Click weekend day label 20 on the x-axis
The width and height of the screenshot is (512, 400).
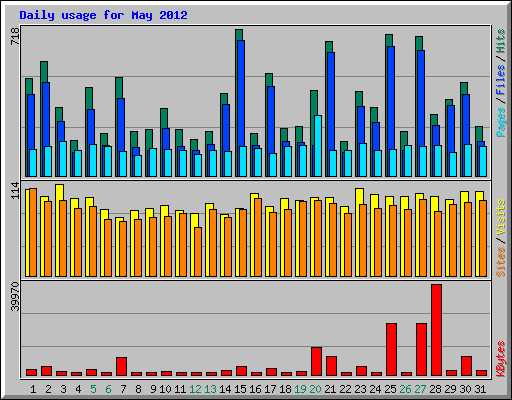[315, 389]
